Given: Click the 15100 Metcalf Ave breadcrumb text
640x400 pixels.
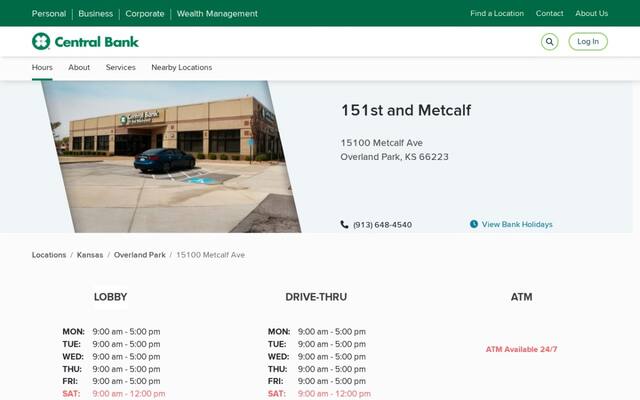Looking at the screenshot, I should pos(210,255).
